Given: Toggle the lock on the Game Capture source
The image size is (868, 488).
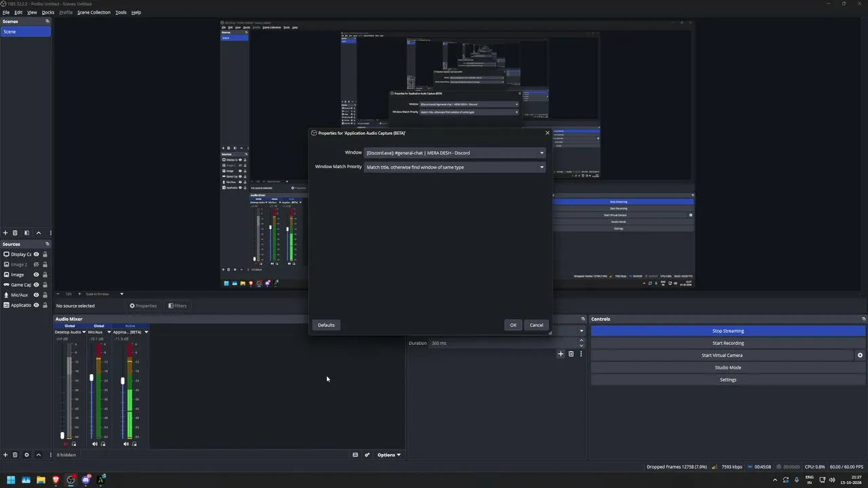Looking at the screenshot, I should tap(45, 285).
